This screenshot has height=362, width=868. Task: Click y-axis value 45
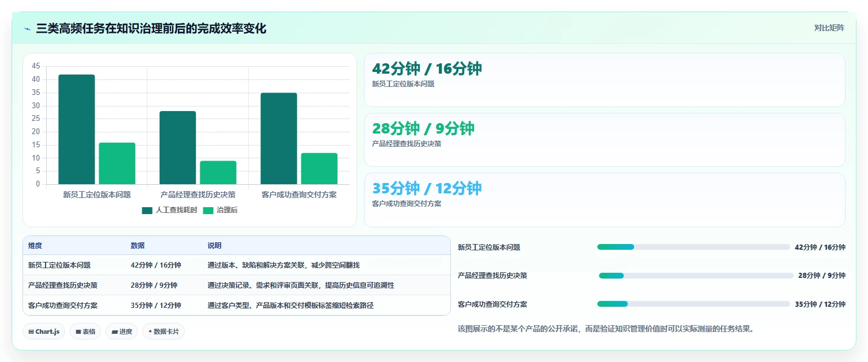coord(36,66)
